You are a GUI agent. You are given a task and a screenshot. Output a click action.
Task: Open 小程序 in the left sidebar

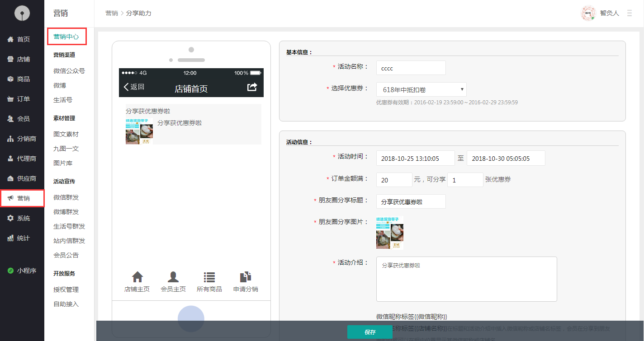tap(23, 271)
